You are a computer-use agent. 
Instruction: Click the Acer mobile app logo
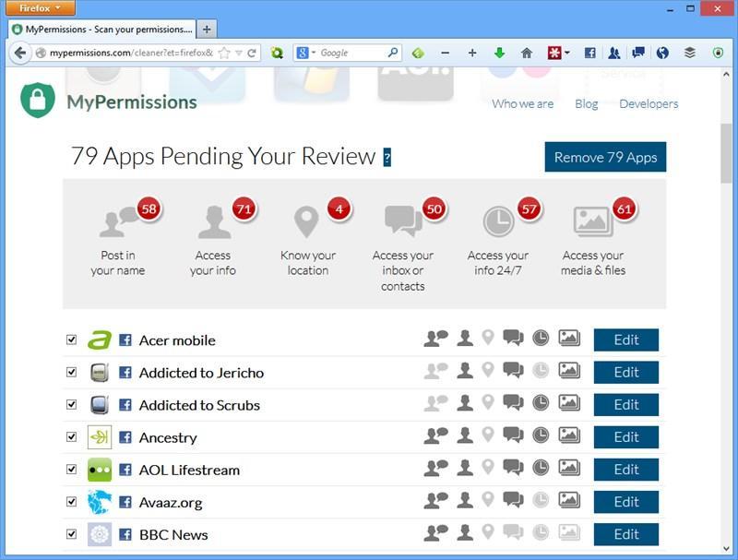[100, 340]
